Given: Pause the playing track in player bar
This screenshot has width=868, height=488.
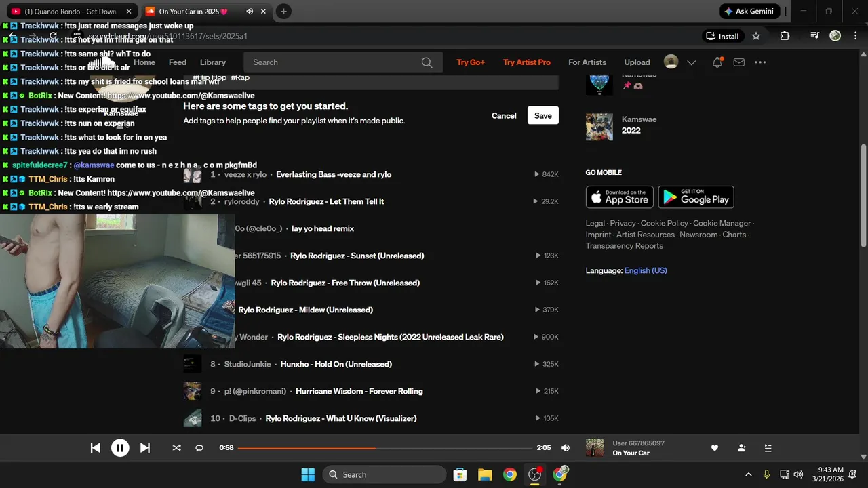Looking at the screenshot, I should click(120, 447).
